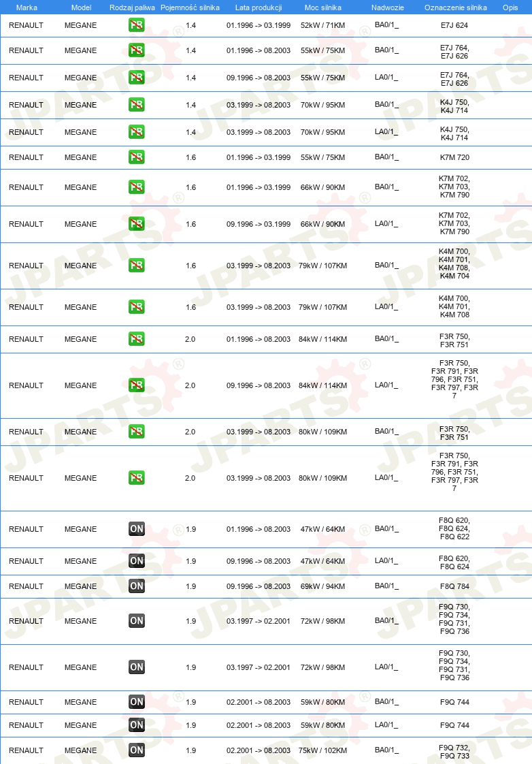The height and width of the screenshot is (764, 532).
Task: Click the Nadwozie column header
Action: [388, 7]
